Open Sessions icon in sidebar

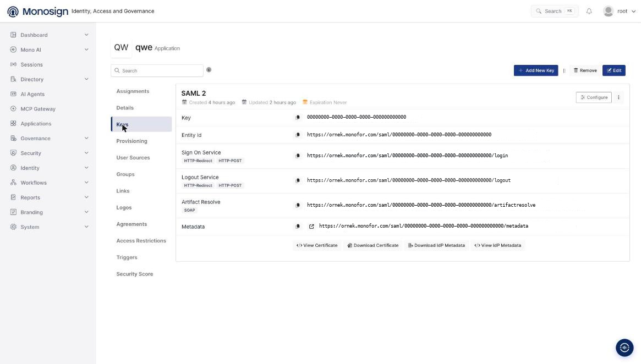click(x=14, y=64)
